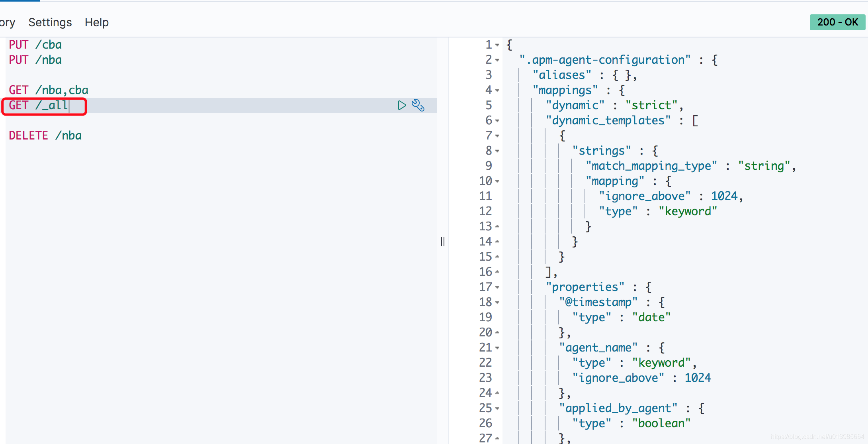The width and height of the screenshot is (868, 444).
Task: Fold dynamic_templates array at line 6
Action: coord(497,121)
